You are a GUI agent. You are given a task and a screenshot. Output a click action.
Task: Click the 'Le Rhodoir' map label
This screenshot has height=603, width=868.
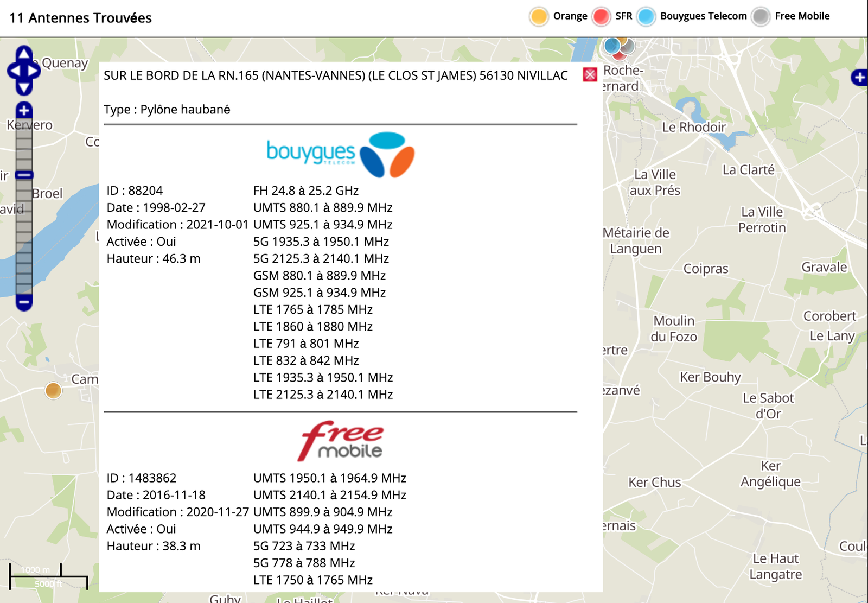(694, 127)
